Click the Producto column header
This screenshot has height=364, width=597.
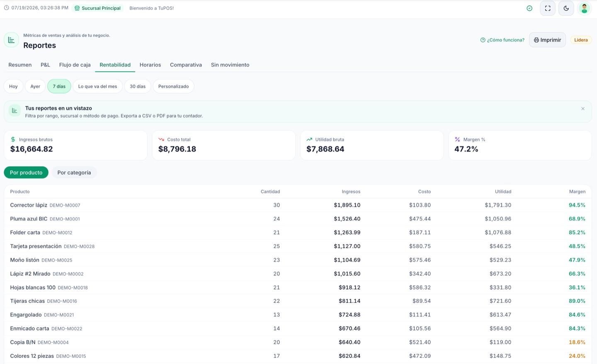(20, 192)
